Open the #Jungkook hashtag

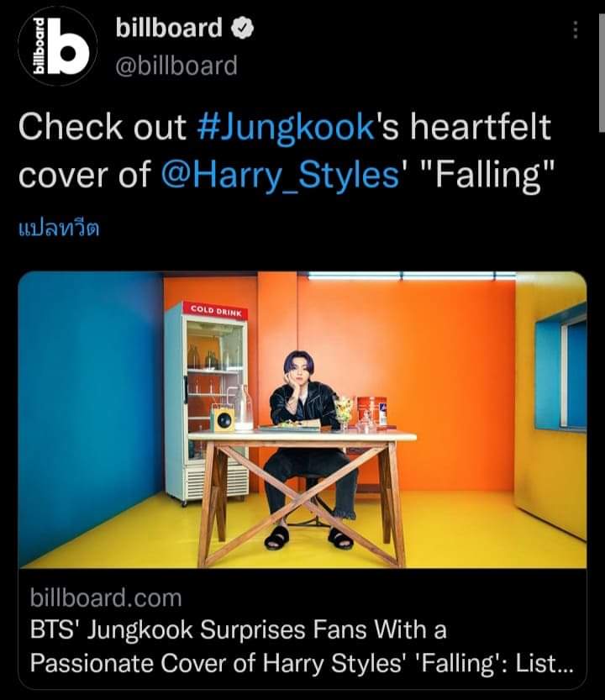286,127
